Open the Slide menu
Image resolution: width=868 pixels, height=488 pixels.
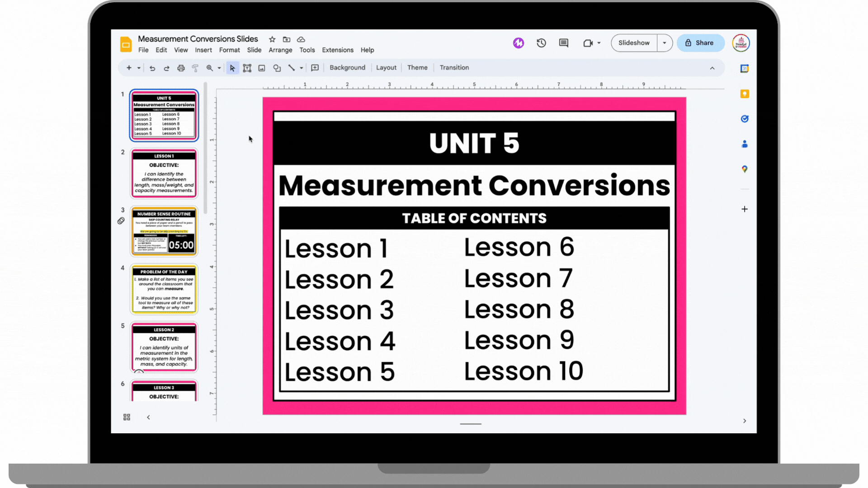pos(254,50)
